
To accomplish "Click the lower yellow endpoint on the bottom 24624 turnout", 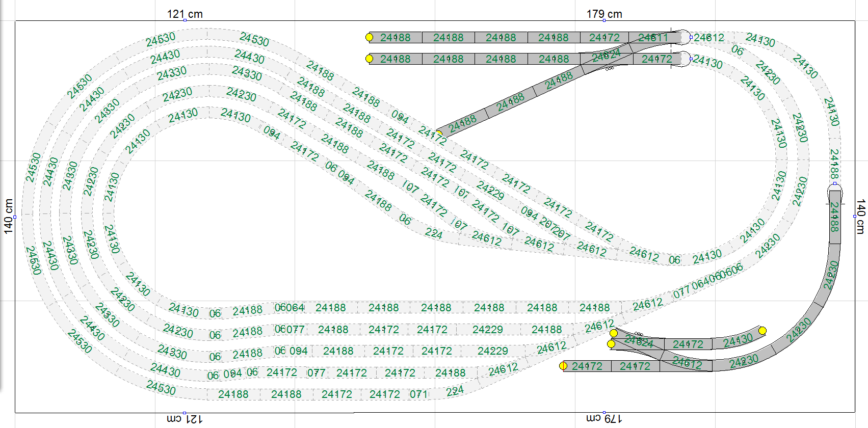I will [611, 344].
